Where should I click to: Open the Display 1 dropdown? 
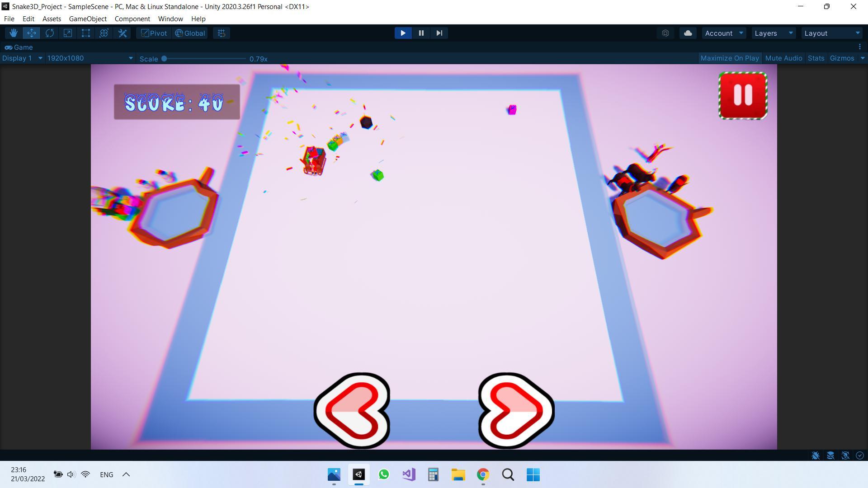click(22, 58)
